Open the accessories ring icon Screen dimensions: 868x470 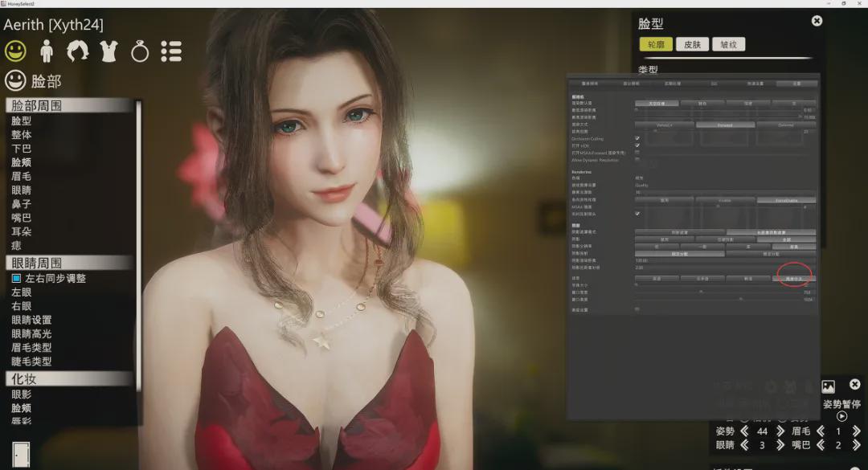tap(140, 51)
